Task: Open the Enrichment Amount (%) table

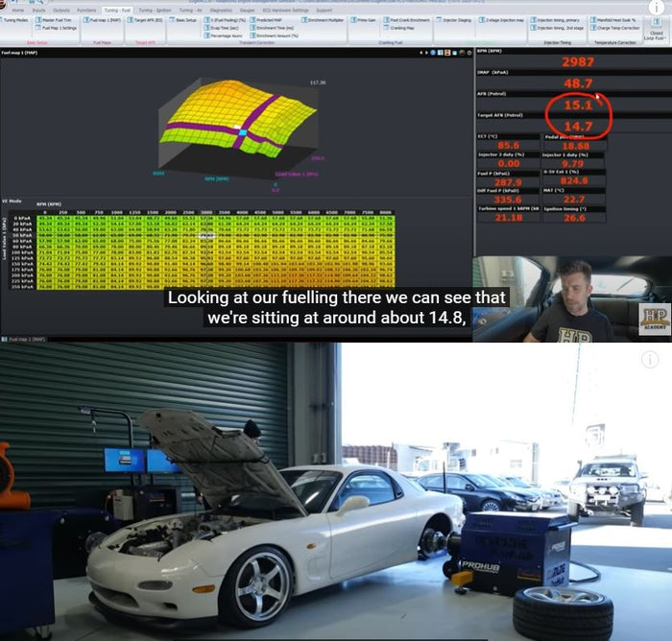Action: tap(275, 36)
